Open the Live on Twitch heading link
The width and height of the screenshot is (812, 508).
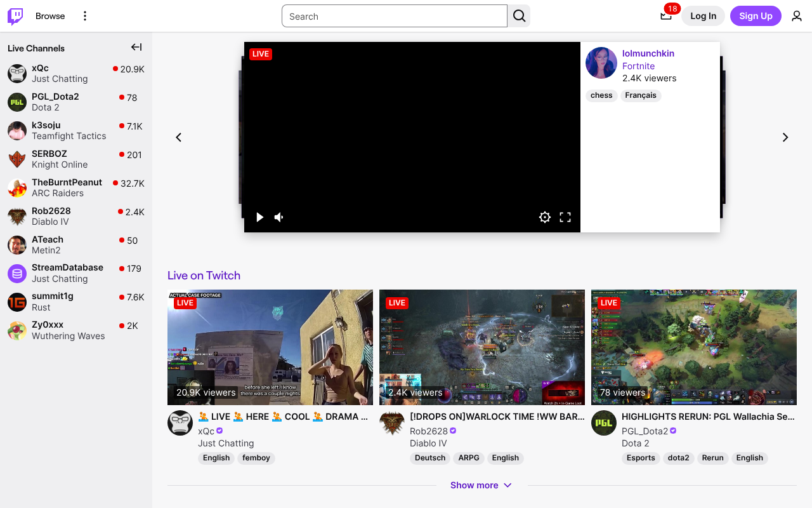pyautogui.click(x=204, y=276)
